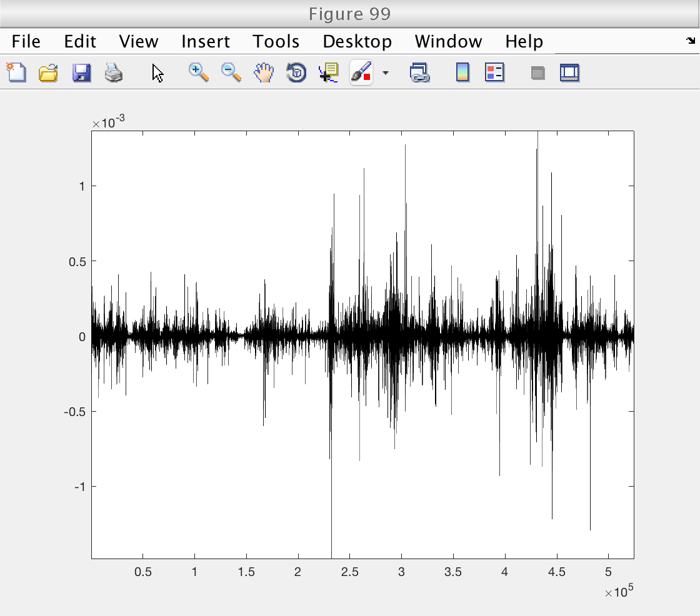The width and height of the screenshot is (700, 616).
Task: Toggle the Brush data tool
Action: tap(361, 72)
